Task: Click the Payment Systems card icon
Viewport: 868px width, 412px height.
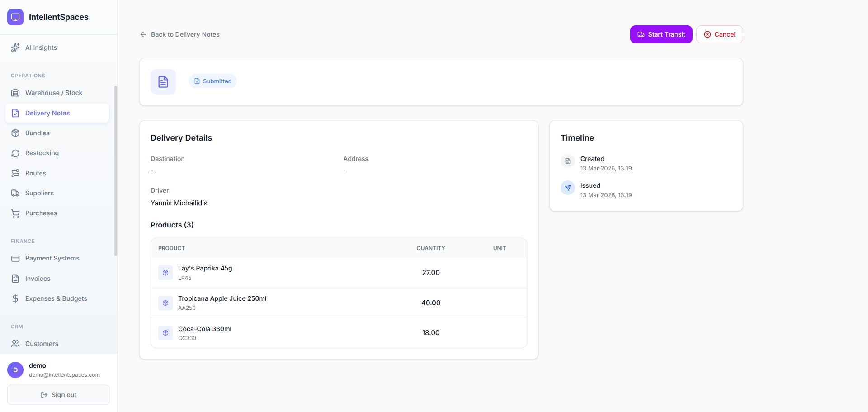Action: [15, 258]
